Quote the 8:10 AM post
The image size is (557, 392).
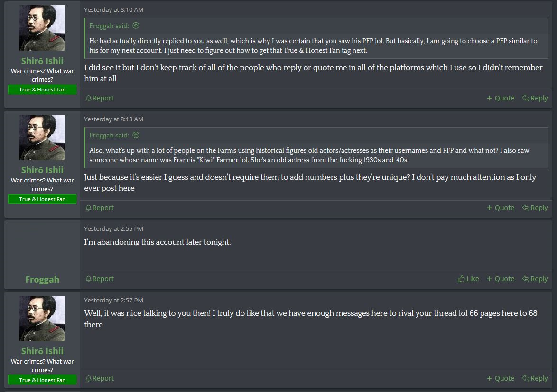tap(501, 98)
